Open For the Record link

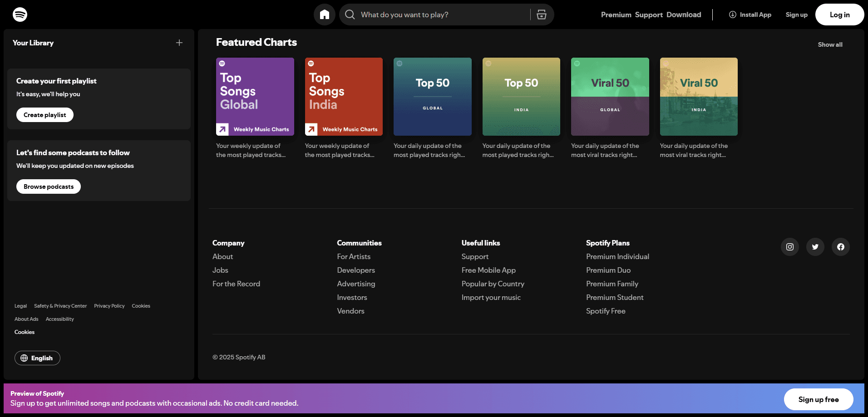(236, 284)
